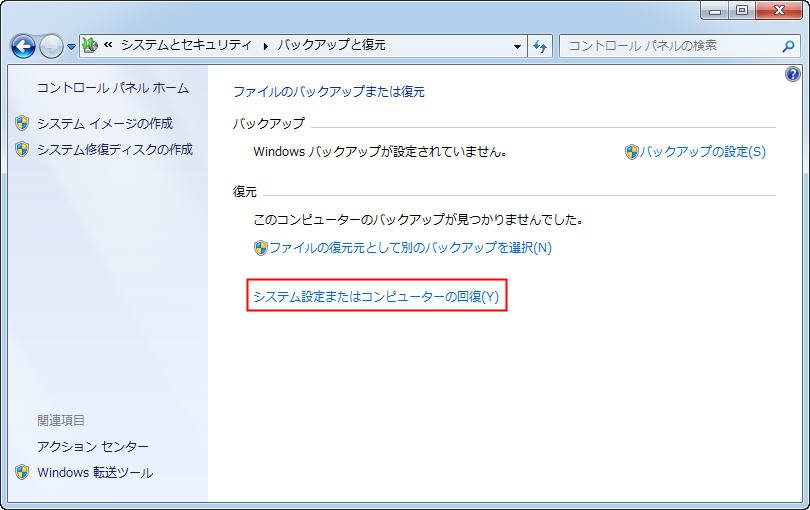Screen dimensions: 810x510
Task: Click the ファイルのバックアップまたは復元 heading
Action: (x=329, y=92)
